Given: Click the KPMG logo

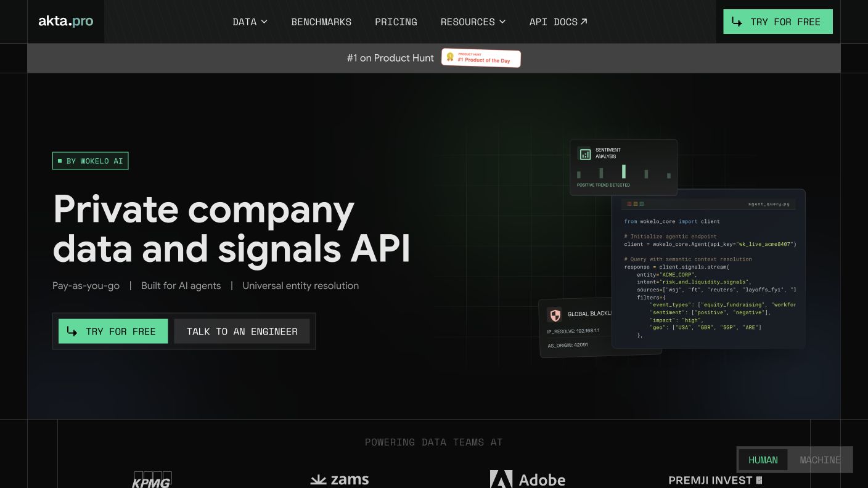Looking at the screenshot, I should 152,479.
